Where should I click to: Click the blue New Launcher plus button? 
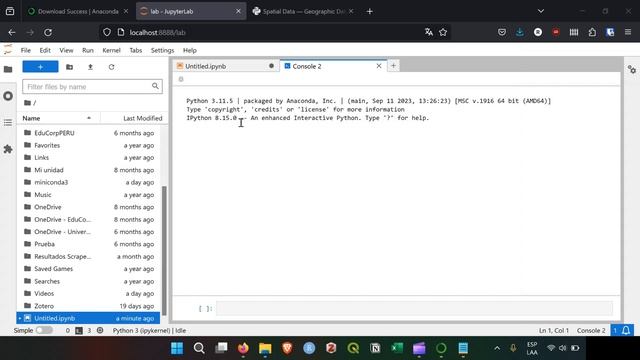pos(40,67)
